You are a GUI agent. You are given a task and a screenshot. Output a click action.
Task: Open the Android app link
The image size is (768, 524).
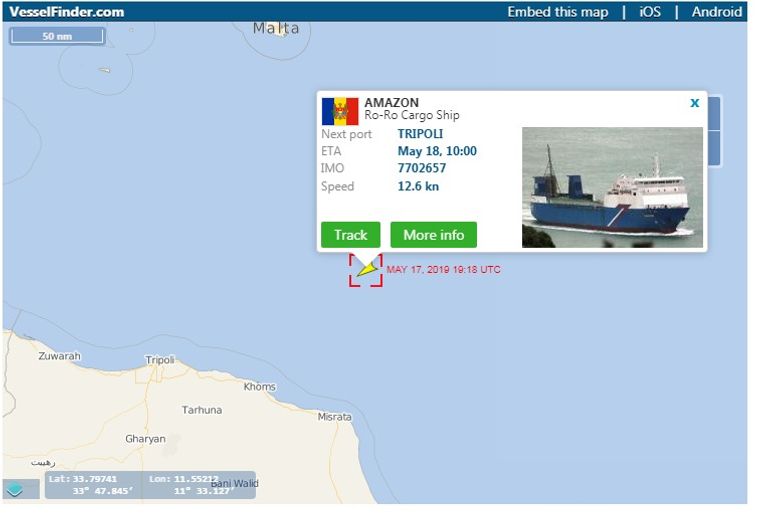tap(717, 12)
